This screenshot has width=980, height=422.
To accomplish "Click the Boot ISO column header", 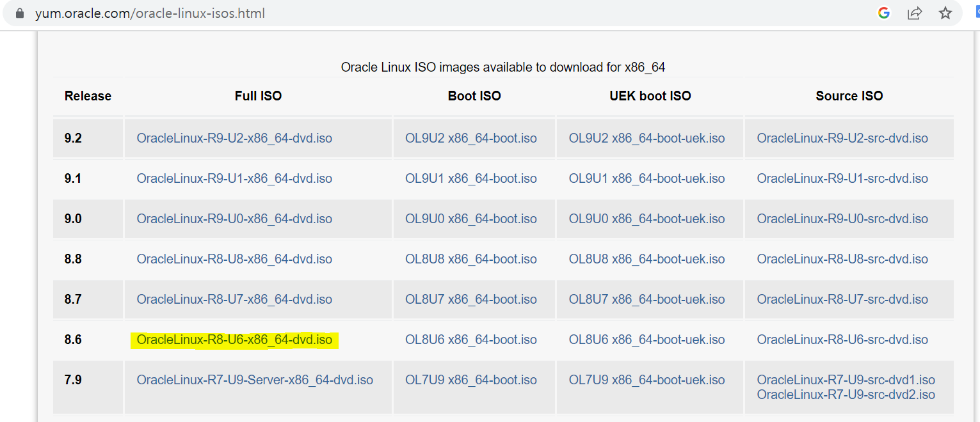I will [474, 96].
